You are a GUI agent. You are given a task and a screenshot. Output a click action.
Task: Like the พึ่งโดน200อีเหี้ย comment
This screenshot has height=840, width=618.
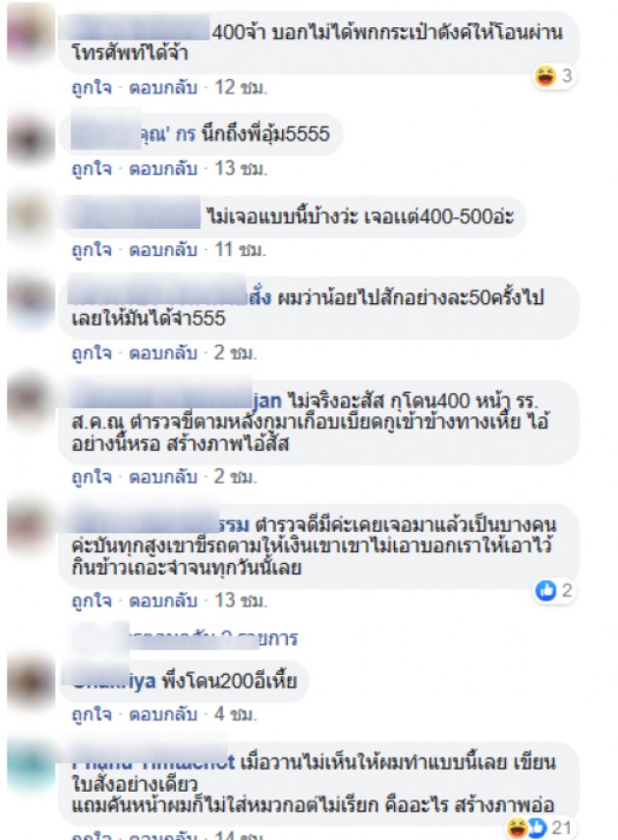pyautogui.click(x=92, y=714)
